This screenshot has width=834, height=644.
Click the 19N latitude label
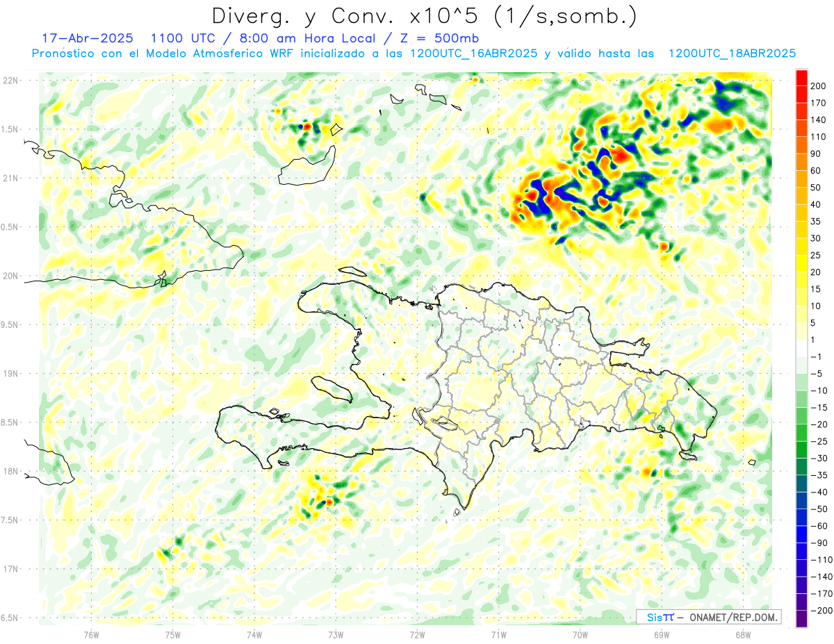(10, 374)
